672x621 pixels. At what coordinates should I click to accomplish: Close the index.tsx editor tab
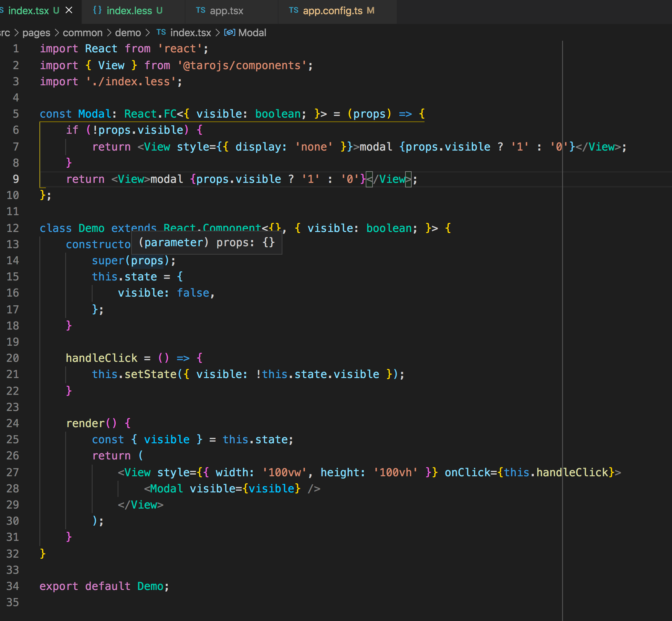click(69, 10)
